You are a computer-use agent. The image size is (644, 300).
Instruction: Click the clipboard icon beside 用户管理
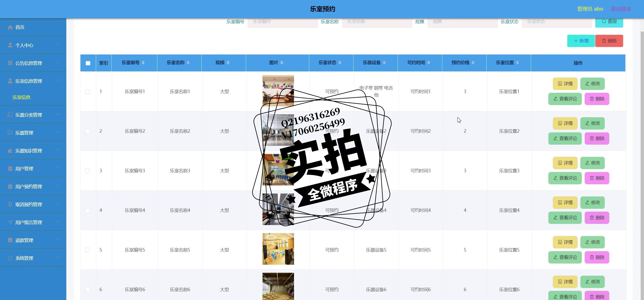(x=10, y=169)
